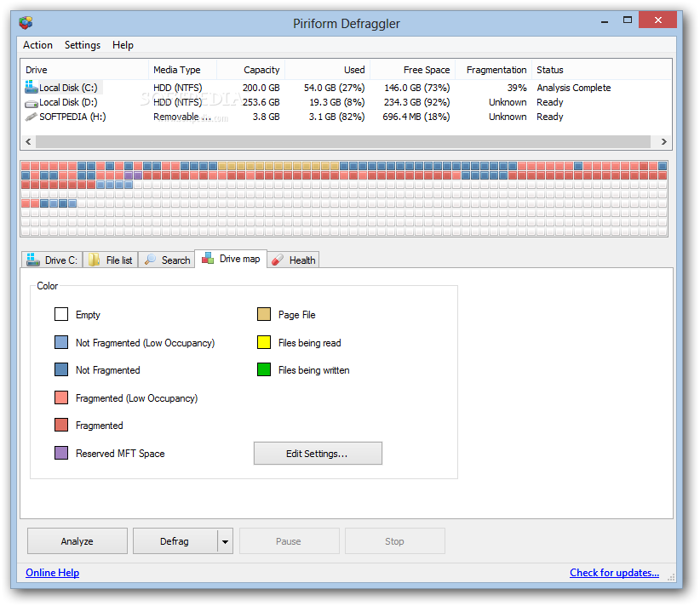Click the drive list scroll left arrow
The width and height of the screenshot is (700, 606).
pos(28,141)
